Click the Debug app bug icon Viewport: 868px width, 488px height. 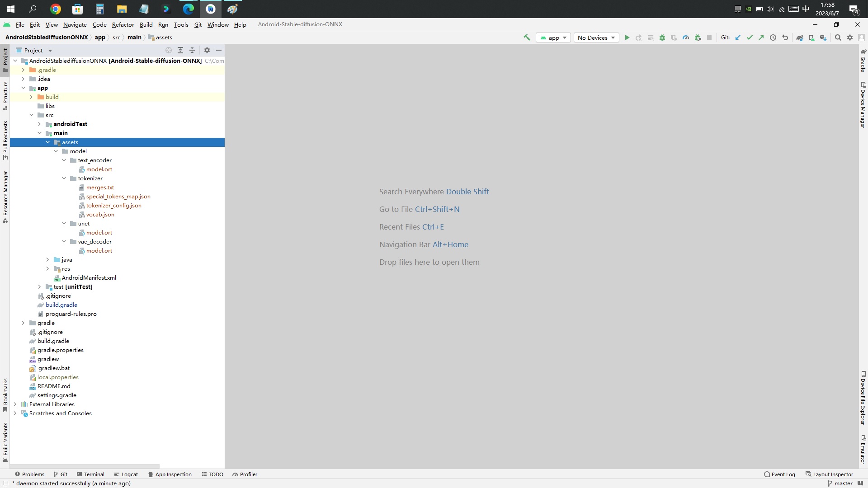click(x=662, y=38)
